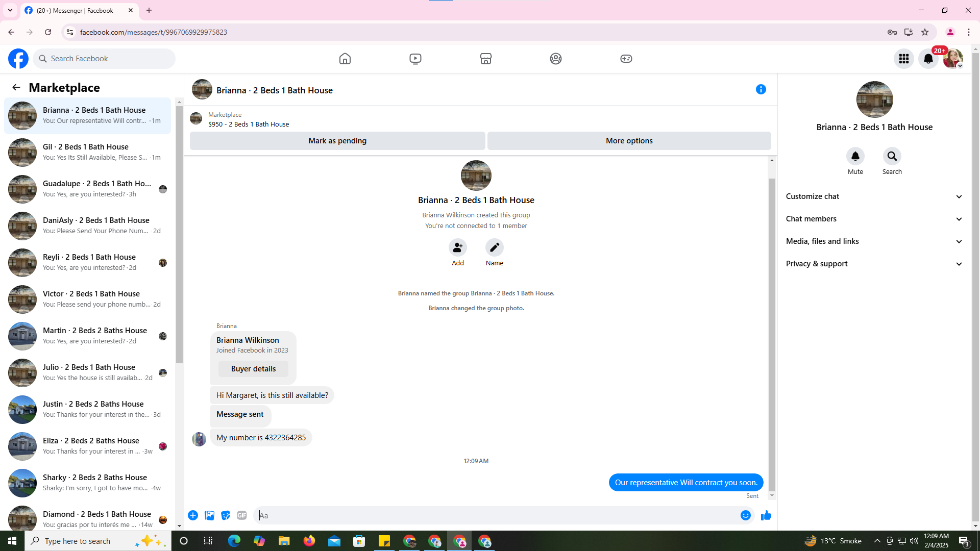Open Diamond's 2 Beds 1 Bath House chat
The image size is (980, 551).
point(88,517)
